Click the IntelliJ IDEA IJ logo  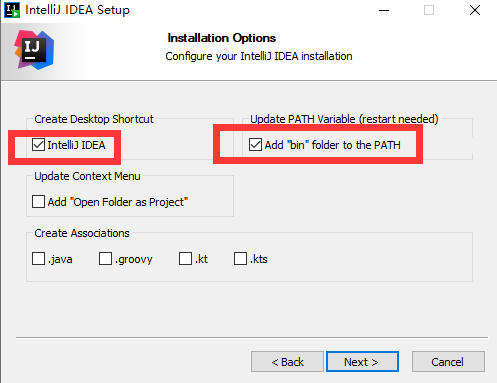tap(34, 50)
